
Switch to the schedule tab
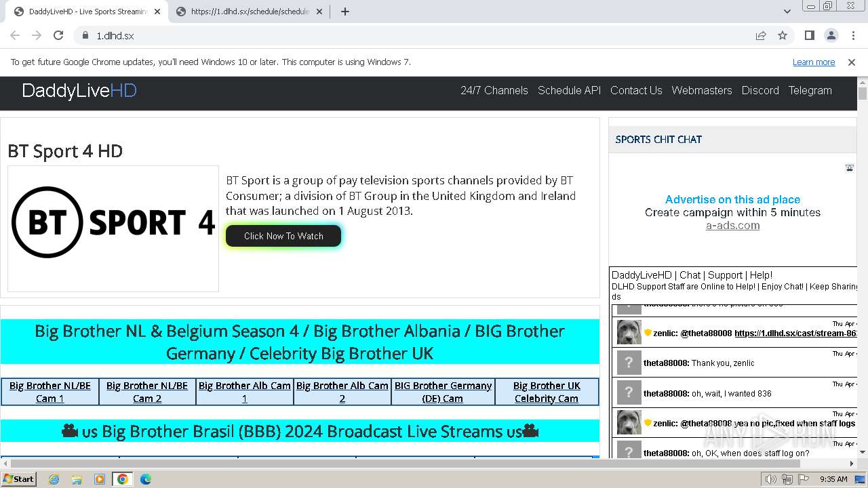250,12
